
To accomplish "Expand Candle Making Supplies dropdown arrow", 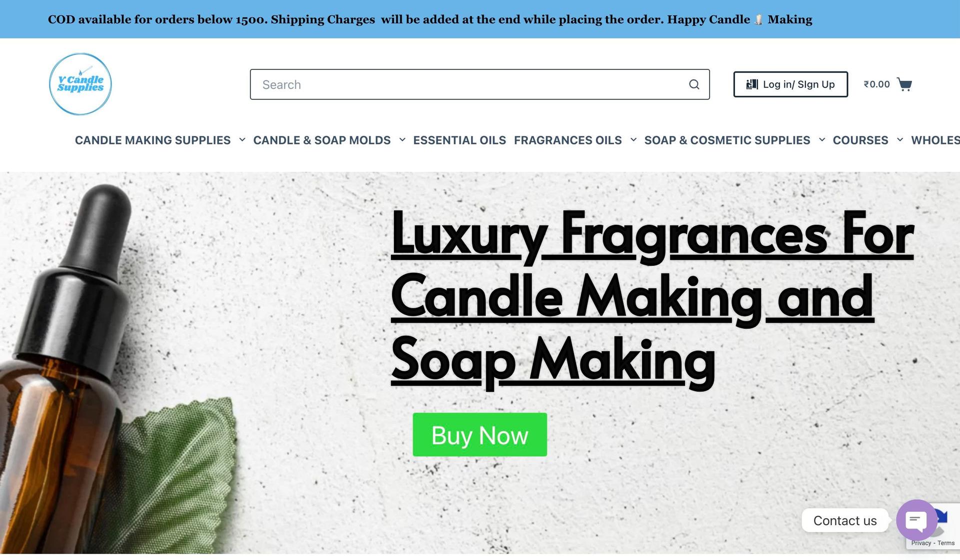I will click(242, 140).
